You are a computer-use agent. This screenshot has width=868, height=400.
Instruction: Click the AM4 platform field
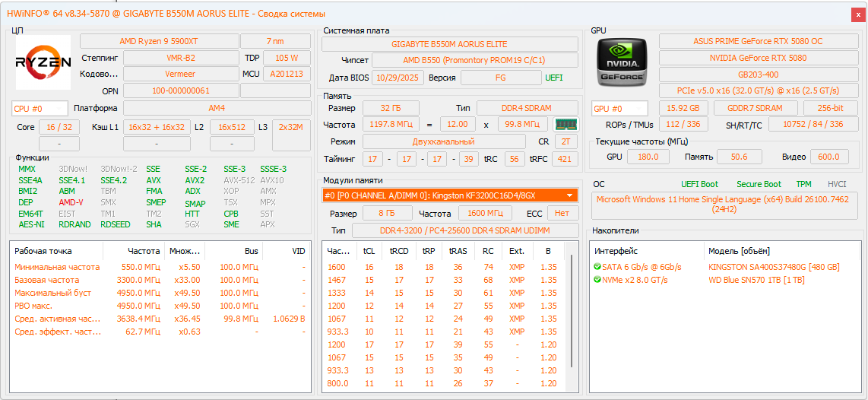coord(217,109)
